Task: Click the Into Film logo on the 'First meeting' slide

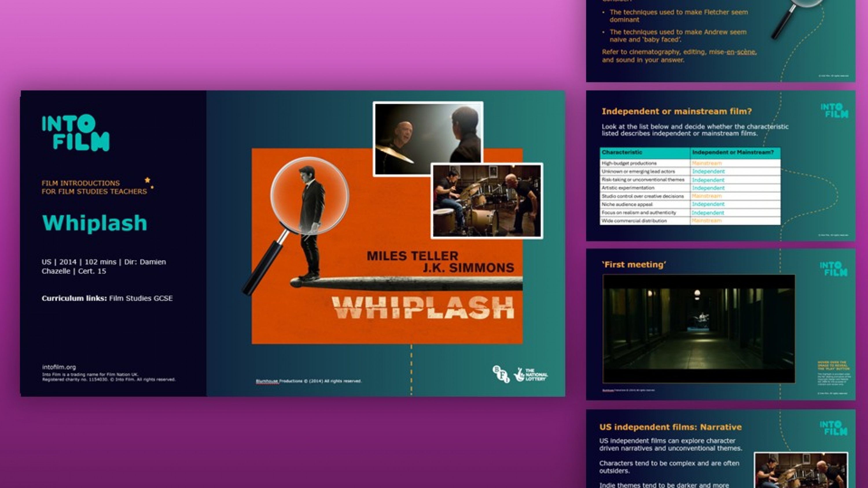Action: tap(834, 269)
